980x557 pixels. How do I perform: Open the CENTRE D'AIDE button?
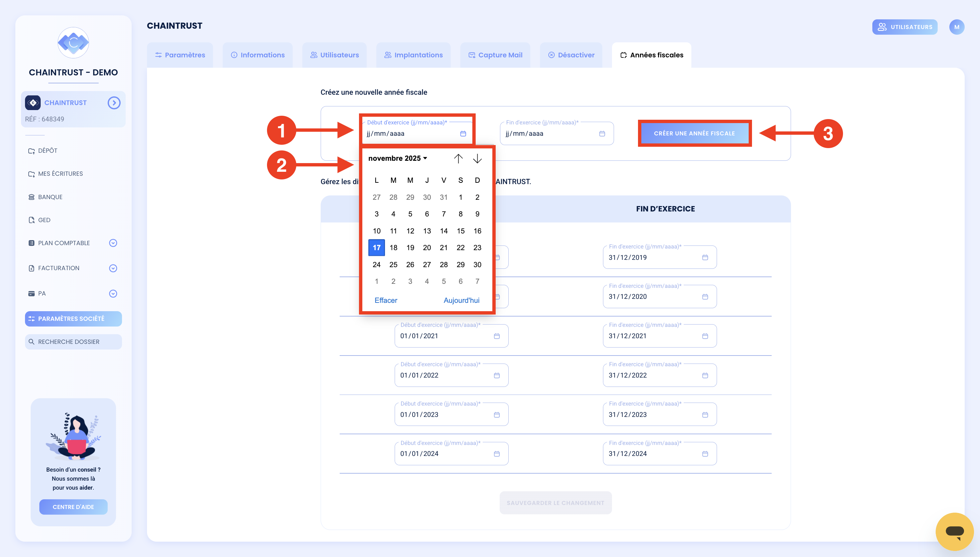click(73, 507)
